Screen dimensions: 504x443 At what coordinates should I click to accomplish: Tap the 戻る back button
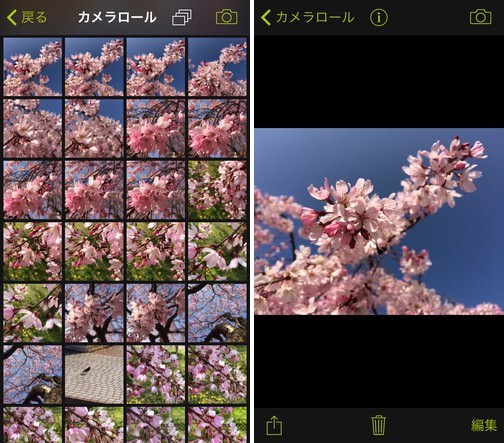(x=27, y=17)
